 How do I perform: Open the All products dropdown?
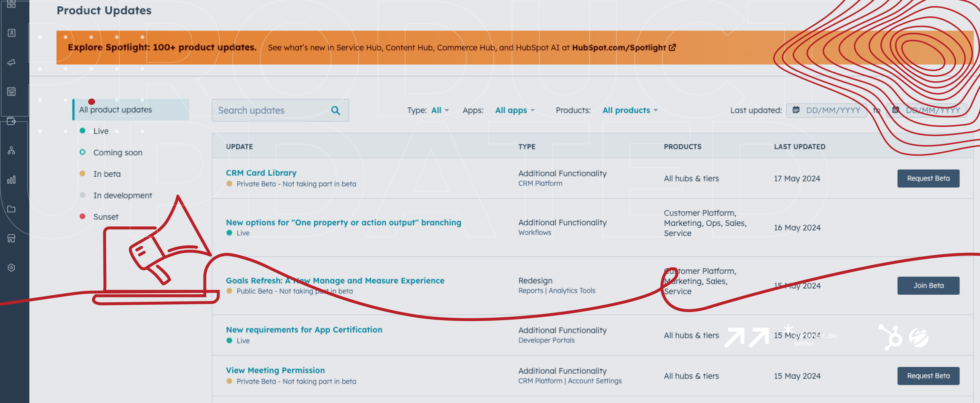coord(629,110)
